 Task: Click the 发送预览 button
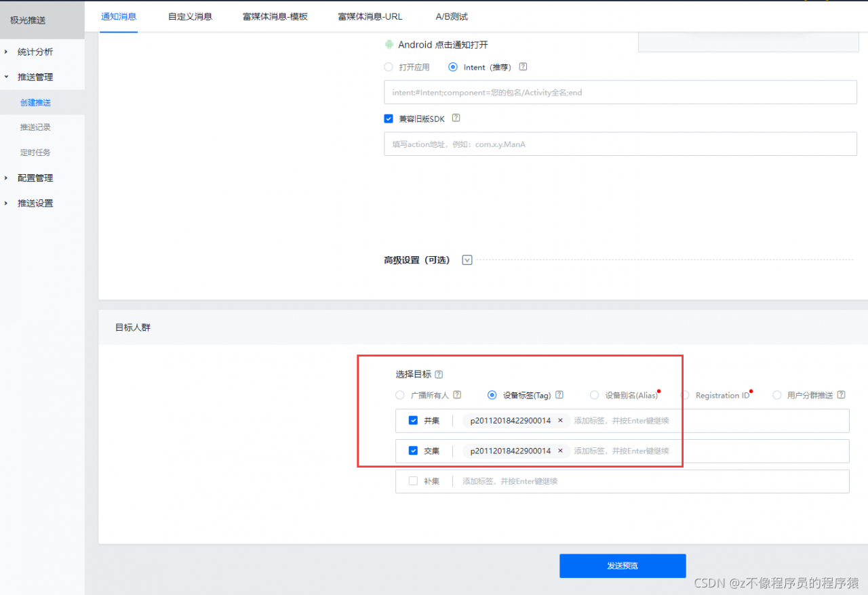623,566
